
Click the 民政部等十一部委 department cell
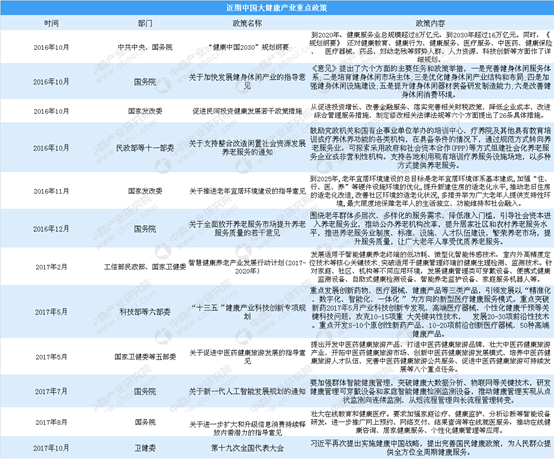145,148
